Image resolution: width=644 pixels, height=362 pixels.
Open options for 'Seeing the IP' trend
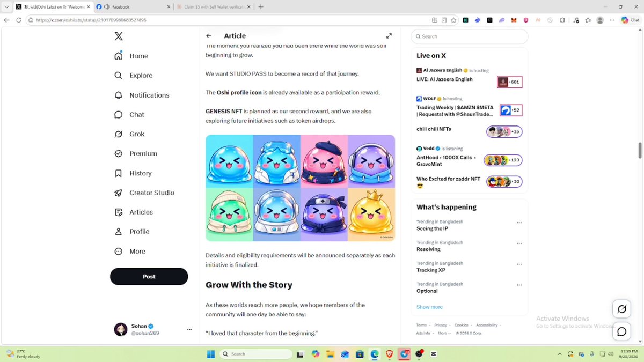click(x=519, y=223)
